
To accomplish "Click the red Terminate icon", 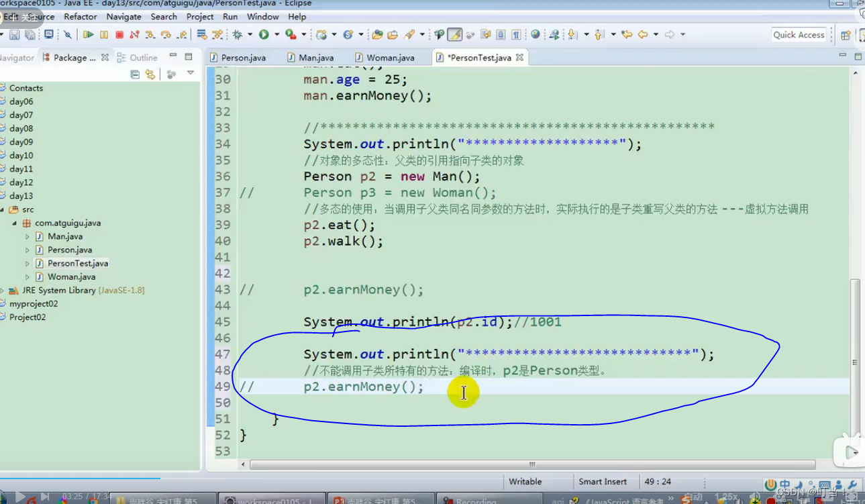I will pos(119,35).
